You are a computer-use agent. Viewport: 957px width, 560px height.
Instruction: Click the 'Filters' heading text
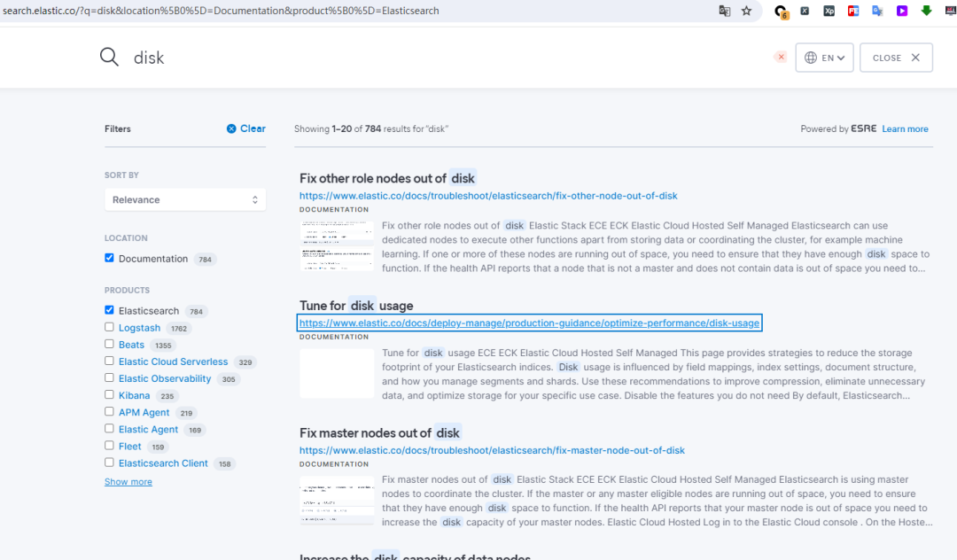click(x=118, y=128)
